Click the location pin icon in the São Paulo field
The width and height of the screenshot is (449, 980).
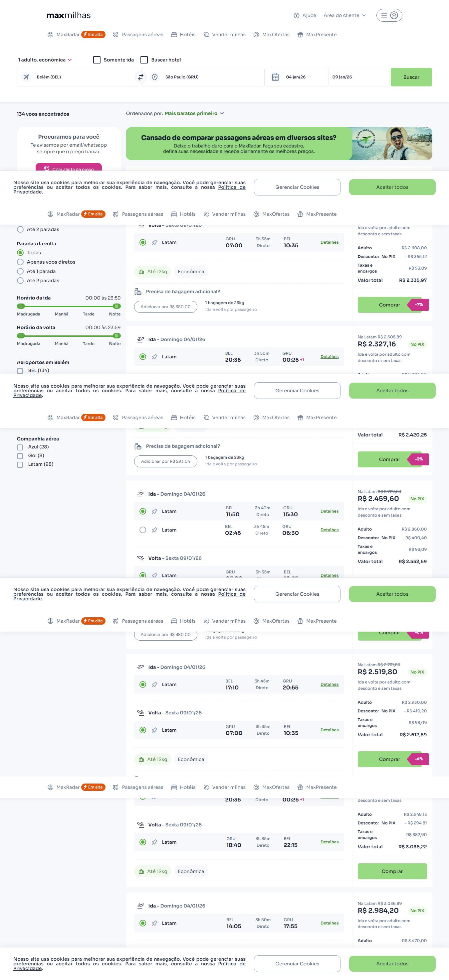coord(155,77)
